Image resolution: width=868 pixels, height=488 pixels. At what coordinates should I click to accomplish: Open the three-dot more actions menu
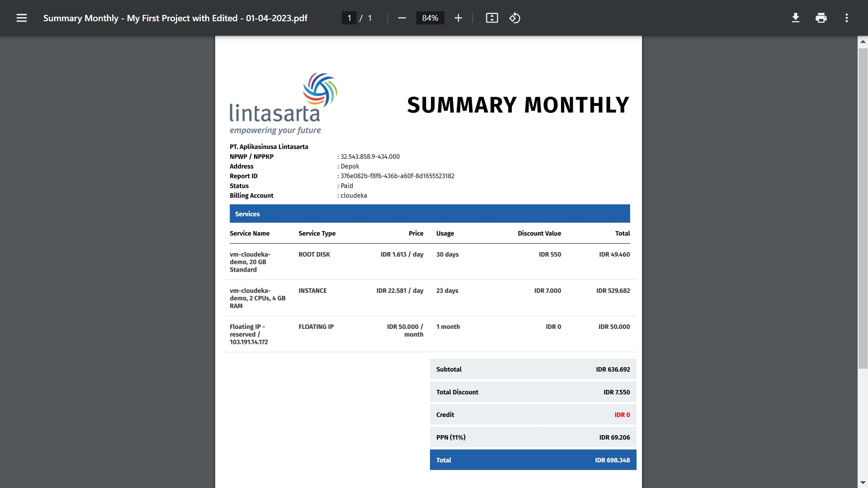[x=847, y=18]
